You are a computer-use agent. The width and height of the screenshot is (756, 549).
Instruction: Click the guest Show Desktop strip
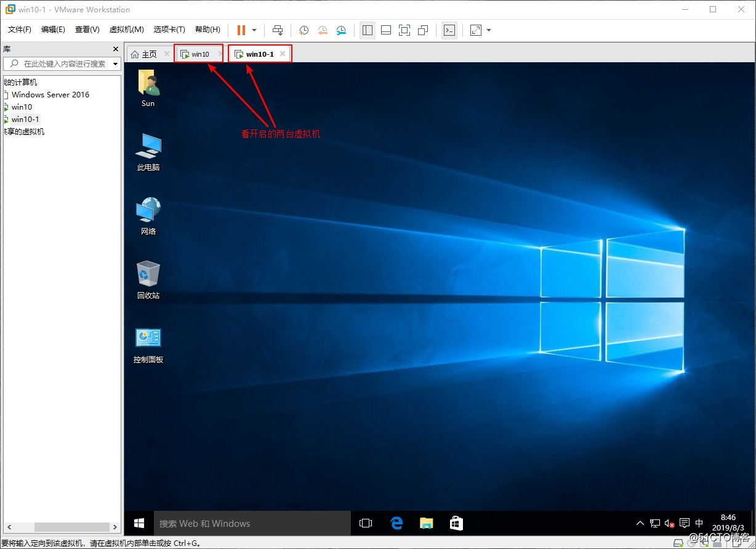click(x=753, y=523)
